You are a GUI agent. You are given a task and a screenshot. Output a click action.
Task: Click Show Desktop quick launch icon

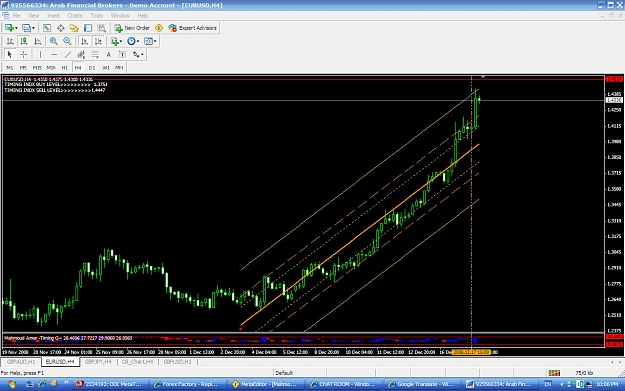(x=29, y=384)
